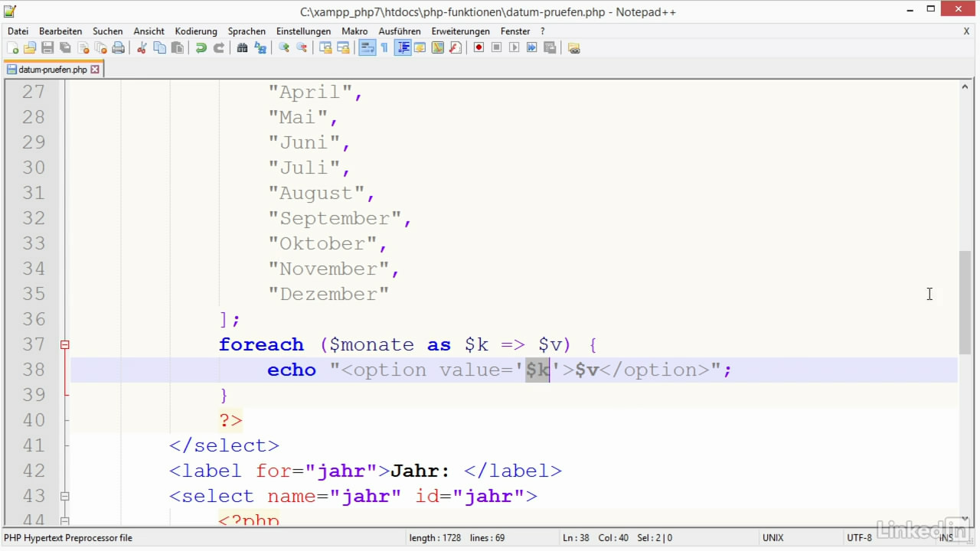
Task: Start macro recording with red dot
Action: (479, 47)
